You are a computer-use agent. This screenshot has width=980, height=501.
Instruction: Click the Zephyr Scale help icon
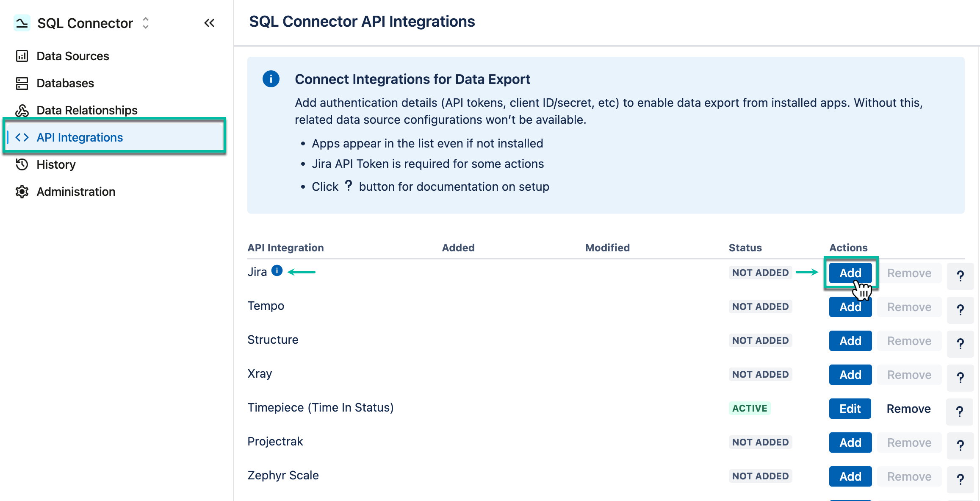click(x=960, y=479)
